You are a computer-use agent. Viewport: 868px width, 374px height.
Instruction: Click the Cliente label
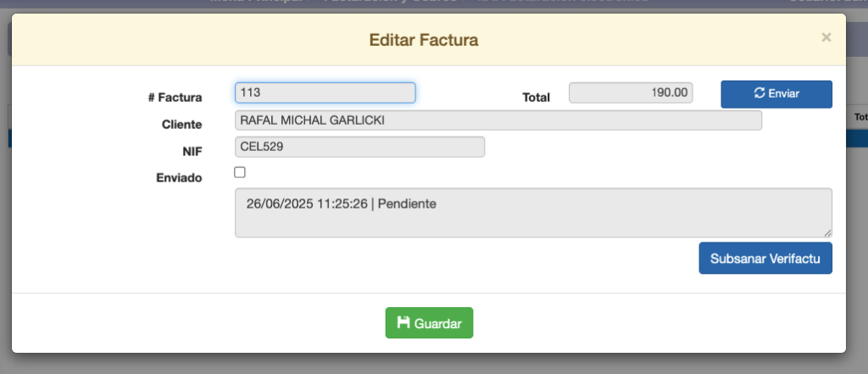pos(181,125)
